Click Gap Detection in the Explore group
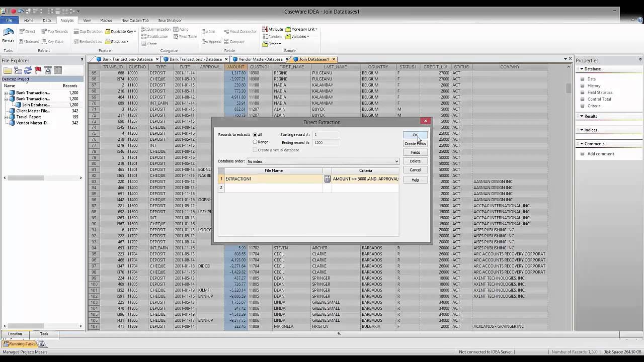The height and width of the screenshot is (362, 644). [88, 32]
